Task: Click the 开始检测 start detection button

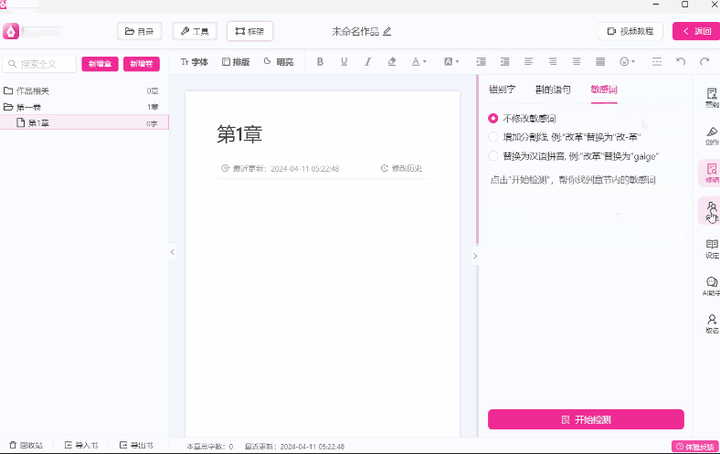Action: (x=586, y=420)
